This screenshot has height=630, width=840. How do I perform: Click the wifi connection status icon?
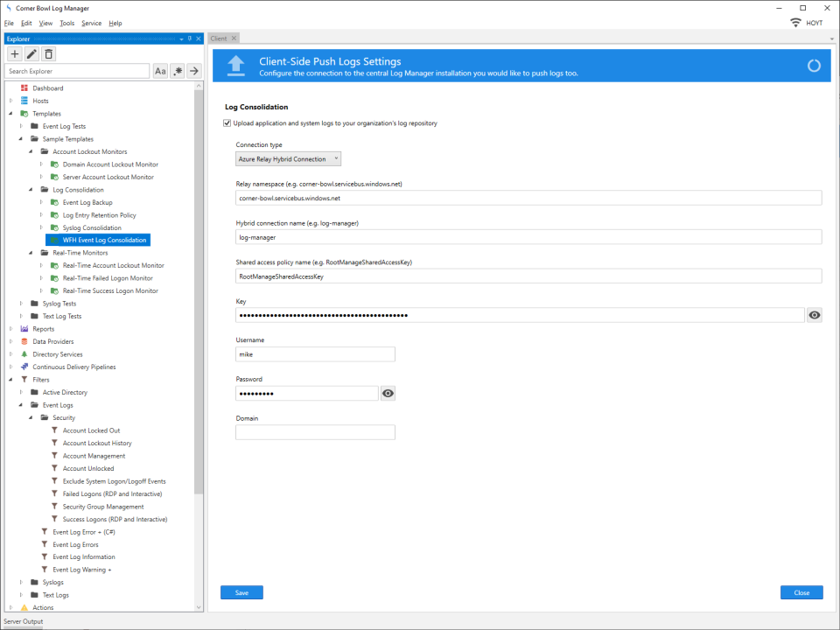pos(795,23)
